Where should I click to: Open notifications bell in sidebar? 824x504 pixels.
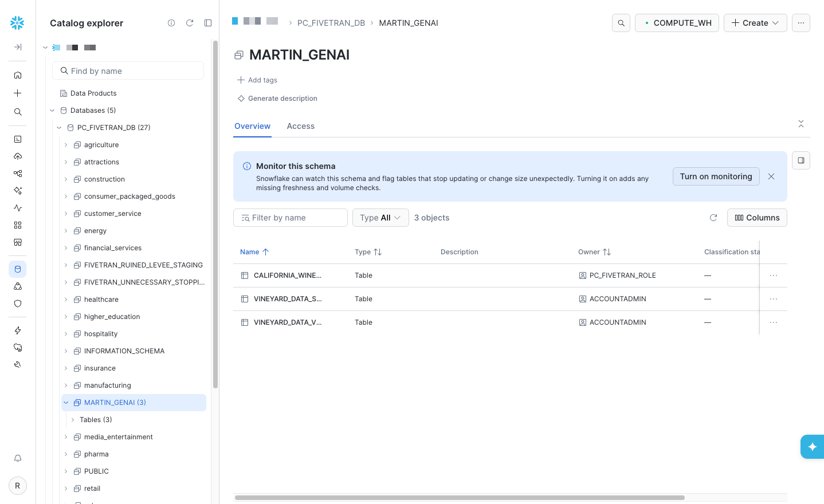click(x=18, y=458)
